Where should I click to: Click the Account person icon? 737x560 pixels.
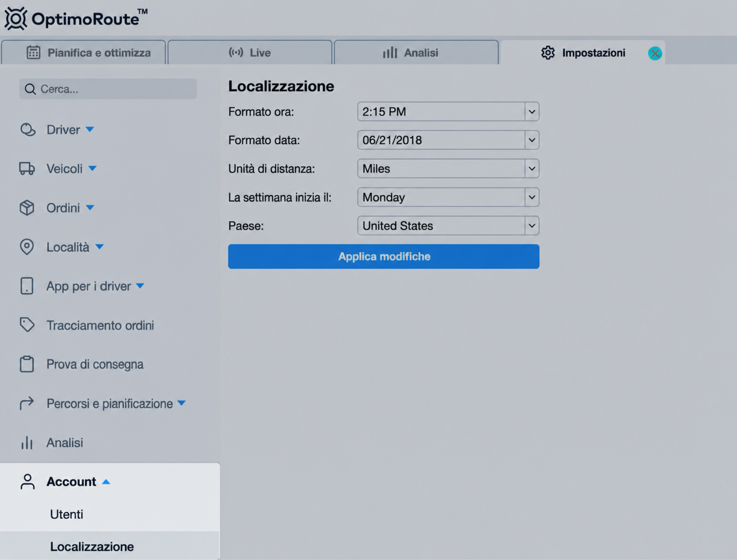click(28, 482)
